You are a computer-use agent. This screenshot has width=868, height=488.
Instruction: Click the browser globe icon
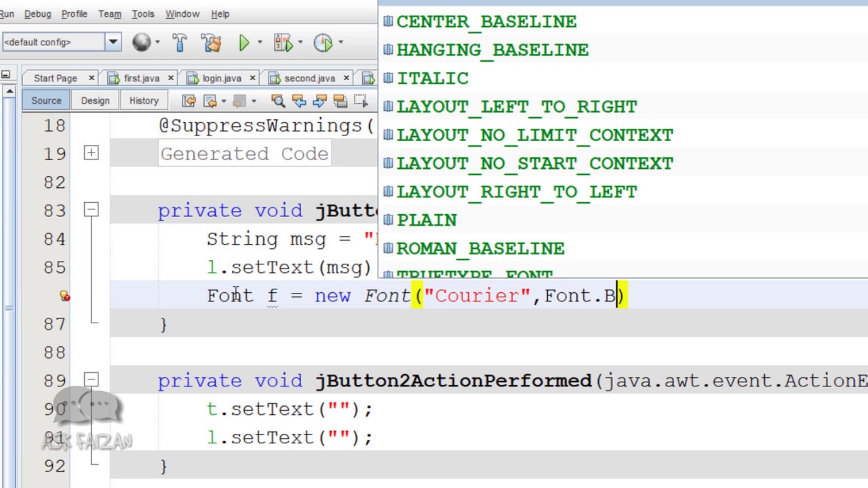142,43
